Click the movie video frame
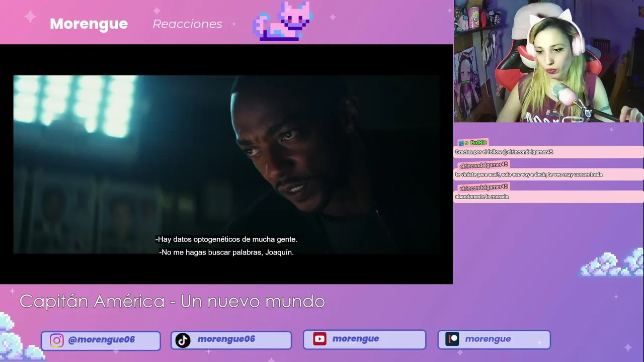The width and height of the screenshot is (644, 362). coord(226,164)
